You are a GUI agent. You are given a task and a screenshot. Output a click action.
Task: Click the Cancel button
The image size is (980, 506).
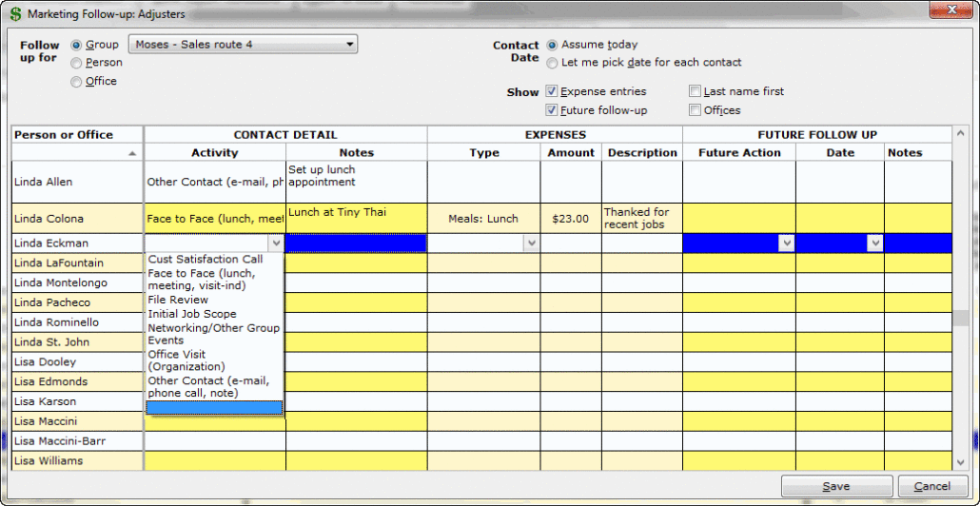coord(931,486)
